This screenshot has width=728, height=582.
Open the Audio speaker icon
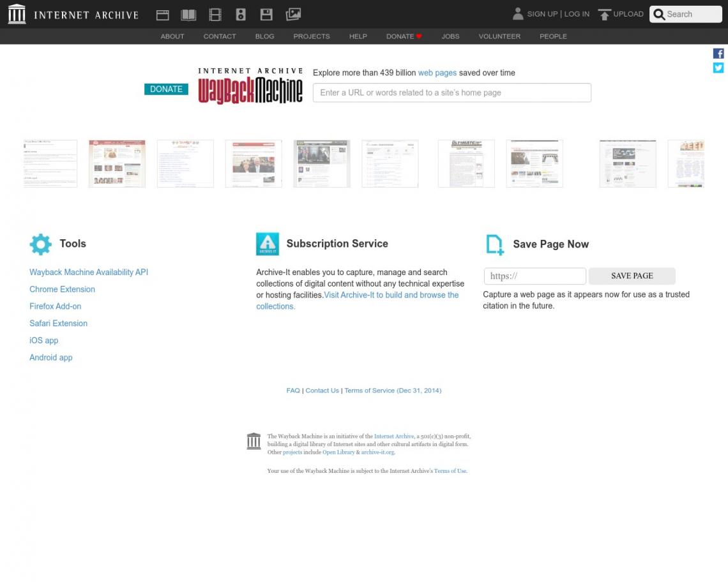click(x=241, y=15)
